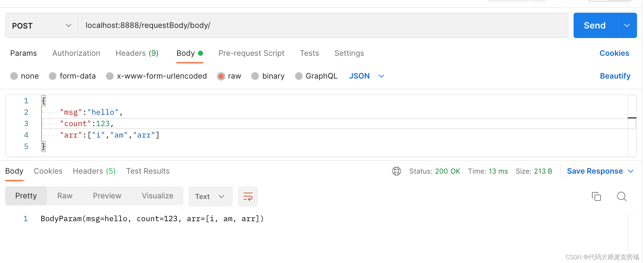644x263 pixels.
Task: Click the Status 200 OK text
Action: (x=435, y=171)
